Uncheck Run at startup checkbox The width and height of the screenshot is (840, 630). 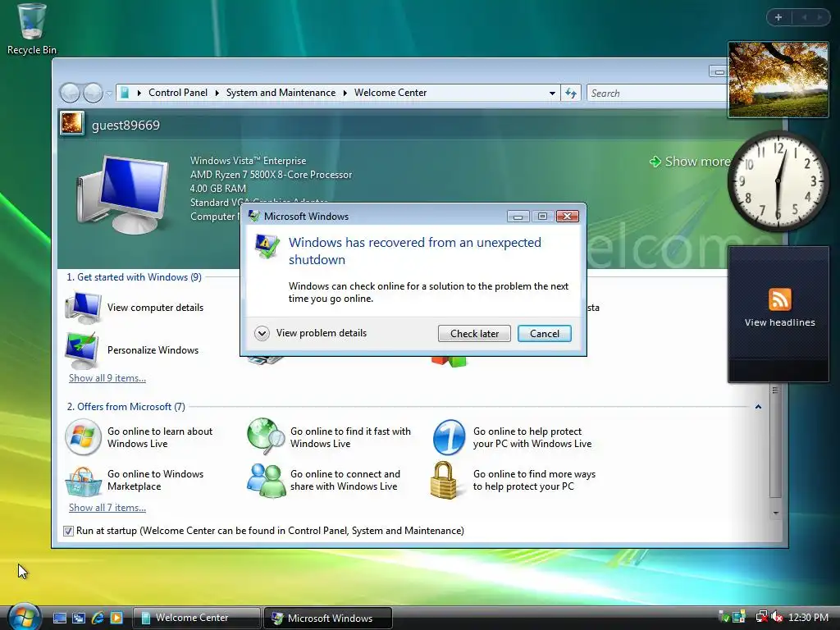(68, 531)
